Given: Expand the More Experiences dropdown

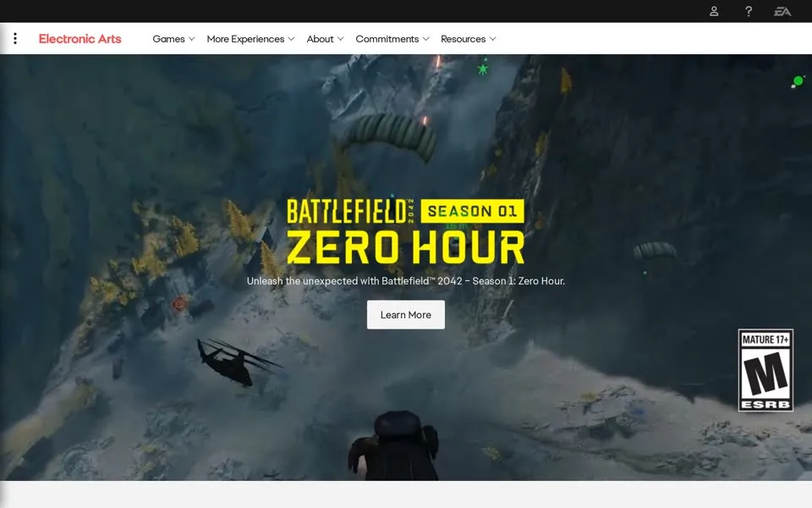Looking at the screenshot, I should click(x=250, y=39).
